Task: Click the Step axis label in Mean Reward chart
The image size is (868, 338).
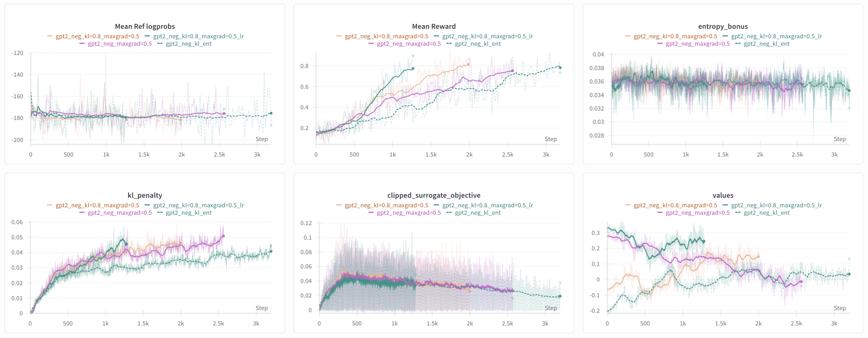Action: tap(551, 139)
